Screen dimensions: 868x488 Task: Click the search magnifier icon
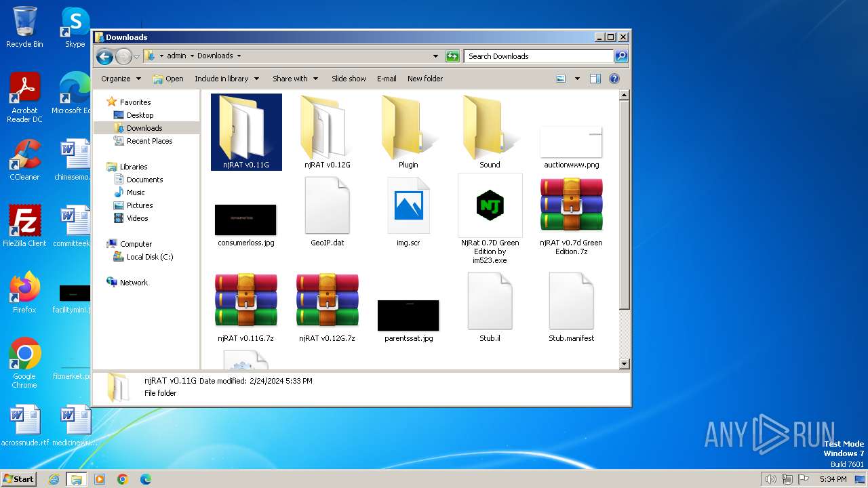pyautogui.click(x=620, y=56)
